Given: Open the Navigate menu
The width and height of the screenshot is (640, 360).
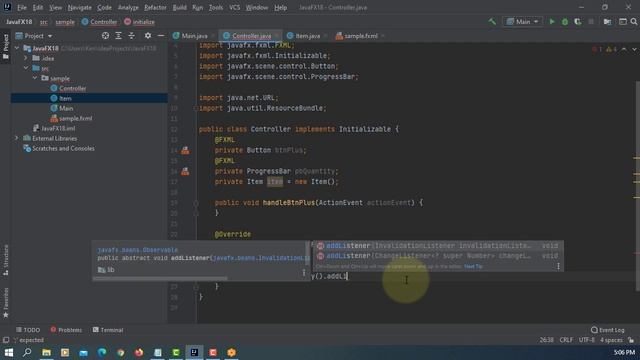Looking at the screenshot, I should tap(80, 7).
